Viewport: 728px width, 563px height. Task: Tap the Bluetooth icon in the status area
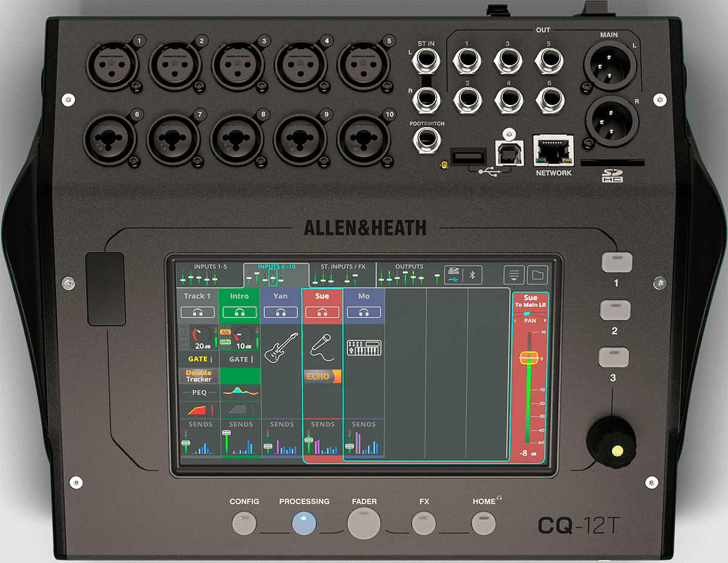(x=473, y=275)
